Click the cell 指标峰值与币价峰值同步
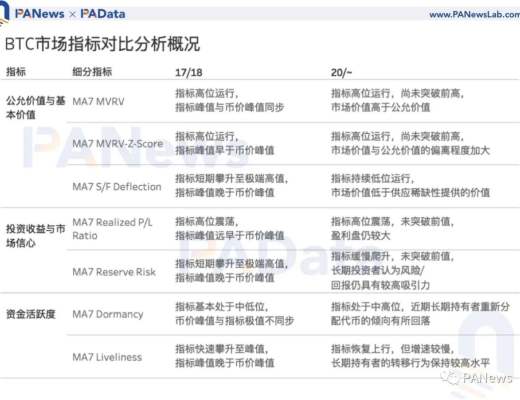 [230, 107]
